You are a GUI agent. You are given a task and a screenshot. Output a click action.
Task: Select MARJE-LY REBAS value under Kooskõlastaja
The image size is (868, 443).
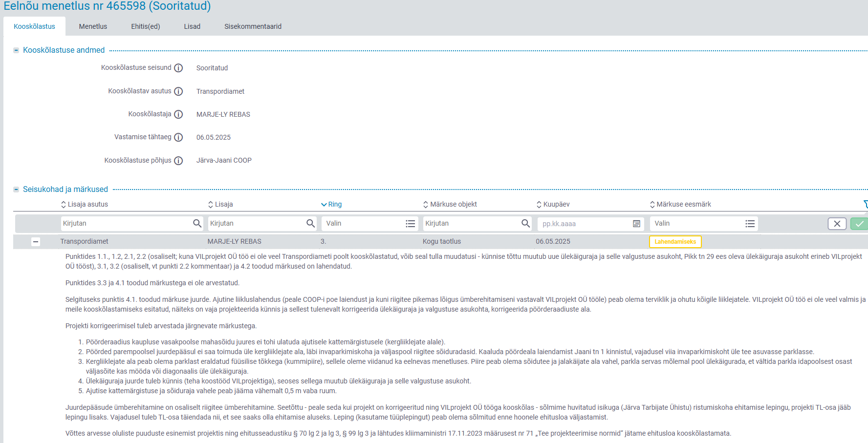(x=223, y=114)
